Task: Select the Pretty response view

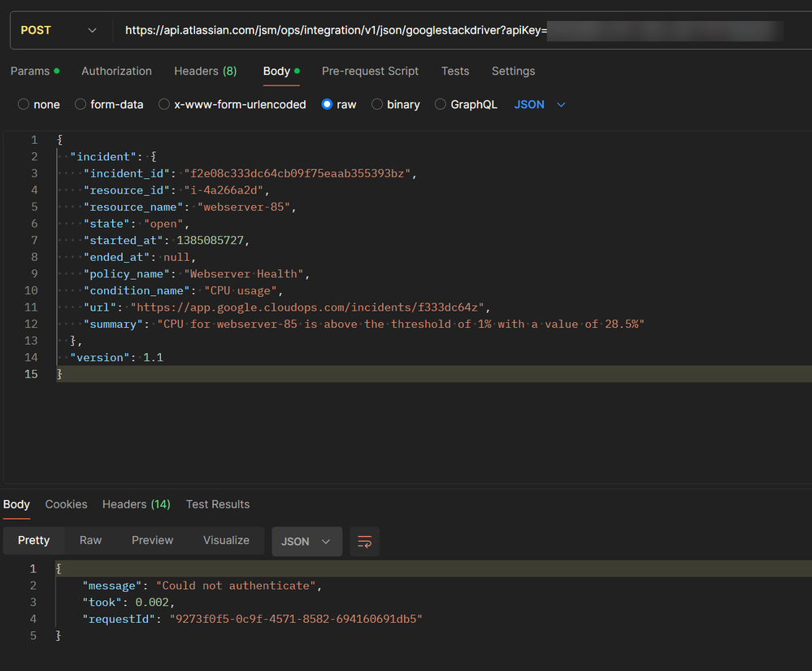Action: tap(33, 540)
